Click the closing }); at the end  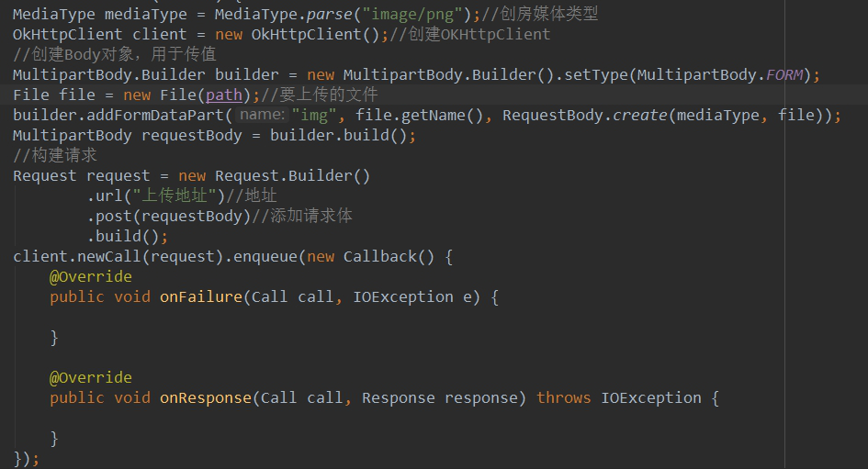(26, 459)
